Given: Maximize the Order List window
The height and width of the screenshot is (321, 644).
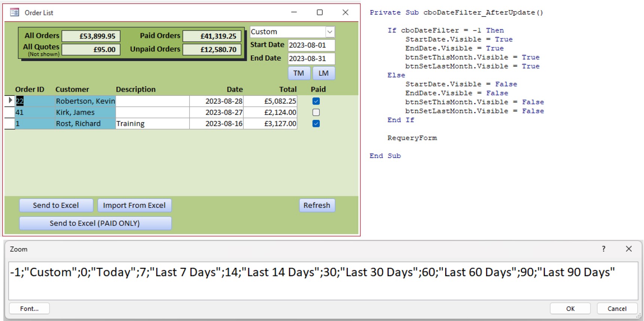Looking at the screenshot, I should (319, 13).
